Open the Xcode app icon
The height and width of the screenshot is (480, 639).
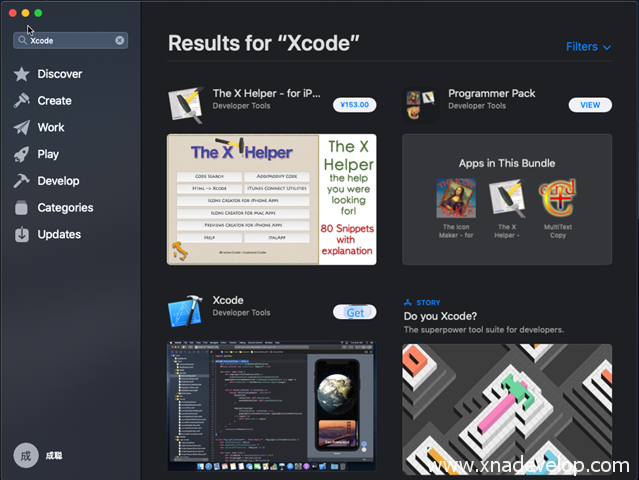185,312
